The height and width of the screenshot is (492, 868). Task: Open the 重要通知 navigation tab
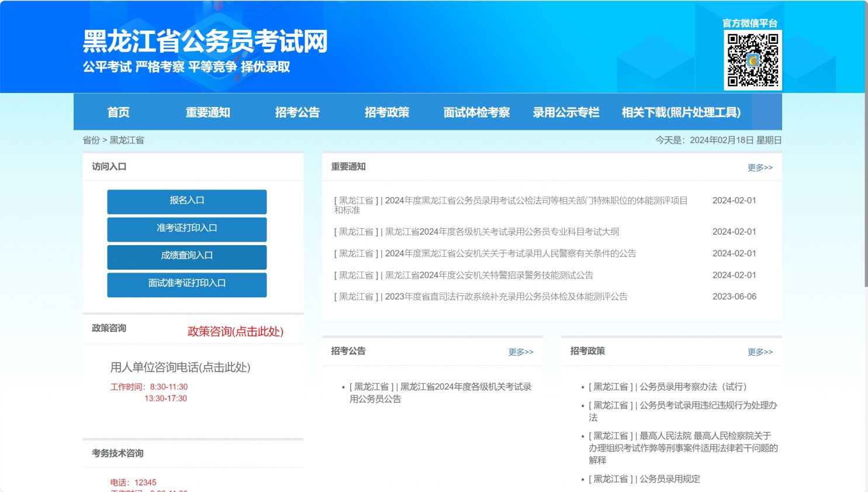208,112
